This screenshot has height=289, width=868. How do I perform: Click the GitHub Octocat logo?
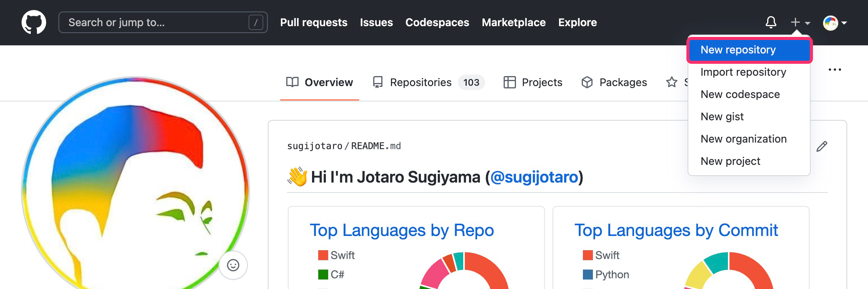pos(34,22)
